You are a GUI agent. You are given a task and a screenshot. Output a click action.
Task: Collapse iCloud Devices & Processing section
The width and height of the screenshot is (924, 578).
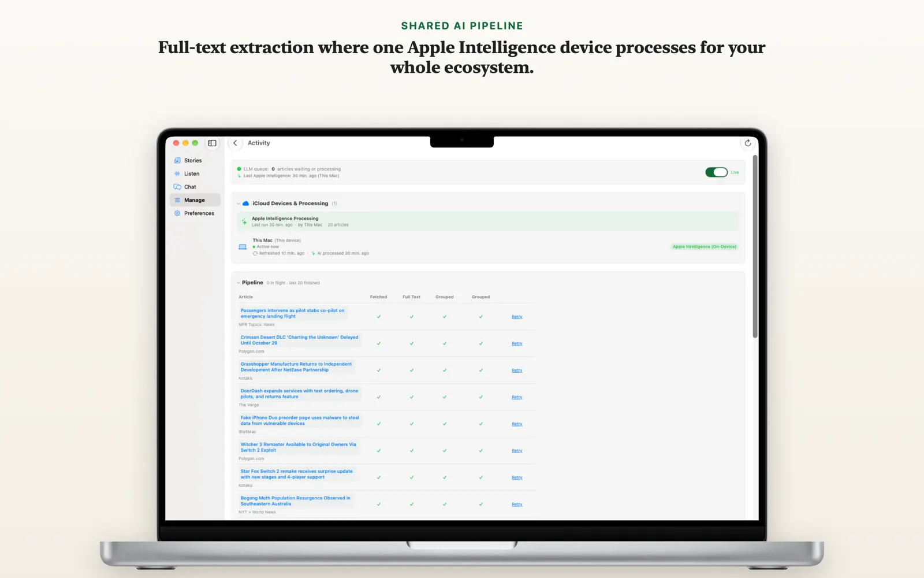[239, 203]
